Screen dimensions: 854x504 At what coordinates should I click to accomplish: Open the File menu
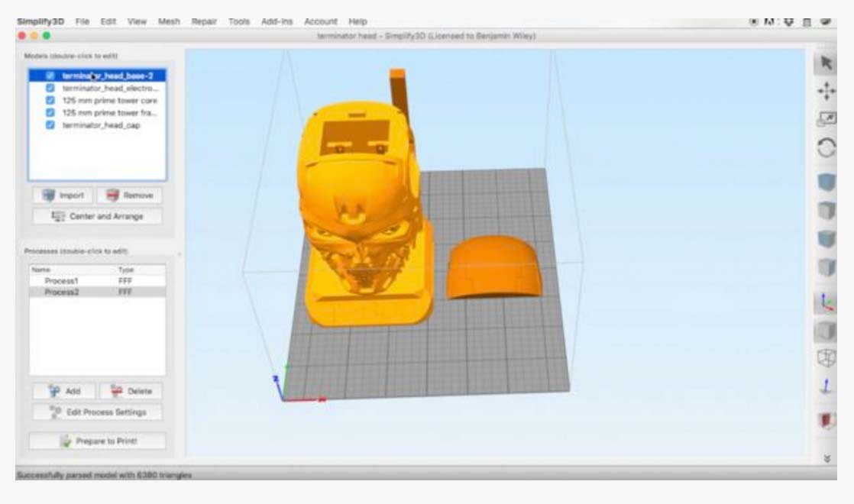[82, 22]
